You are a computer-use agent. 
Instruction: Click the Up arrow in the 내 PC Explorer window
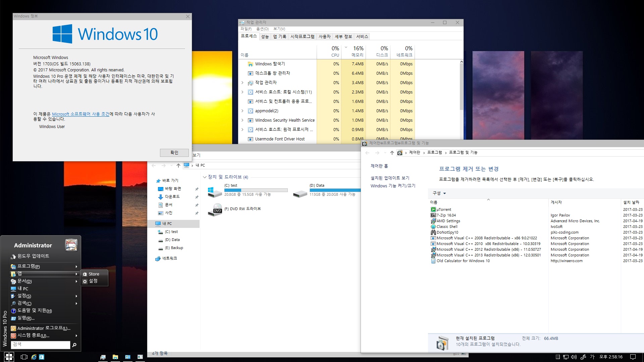[x=178, y=165]
